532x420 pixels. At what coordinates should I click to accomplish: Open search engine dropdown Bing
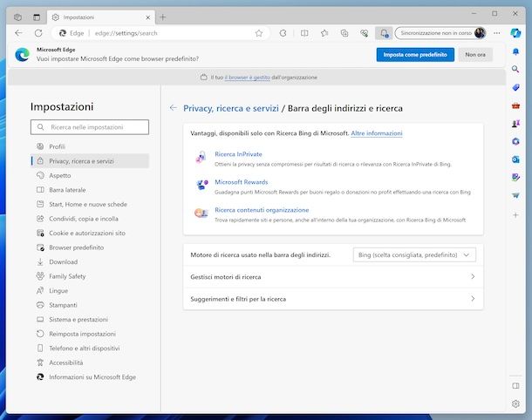pyautogui.click(x=414, y=254)
